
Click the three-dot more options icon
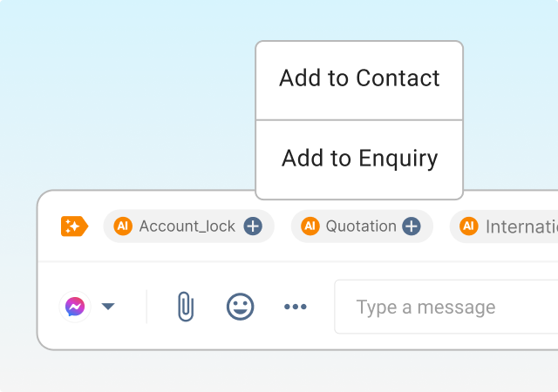(296, 307)
